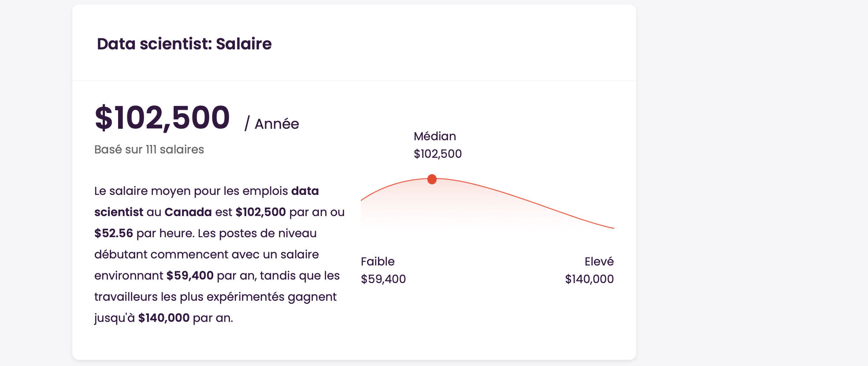Click the bold "Canada" word in the paragraph
Image resolution: width=868 pixels, height=366 pixels.
(188, 212)
